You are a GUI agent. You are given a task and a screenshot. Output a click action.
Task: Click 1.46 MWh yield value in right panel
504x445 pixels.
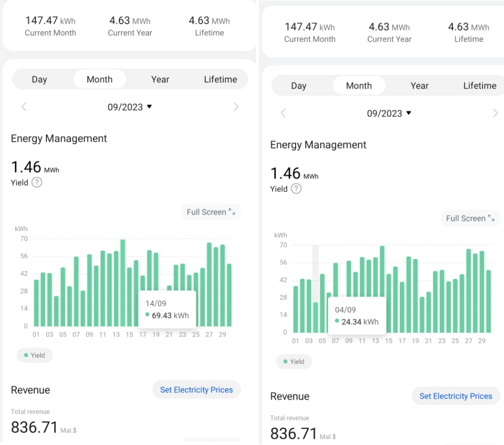[295, 174]
